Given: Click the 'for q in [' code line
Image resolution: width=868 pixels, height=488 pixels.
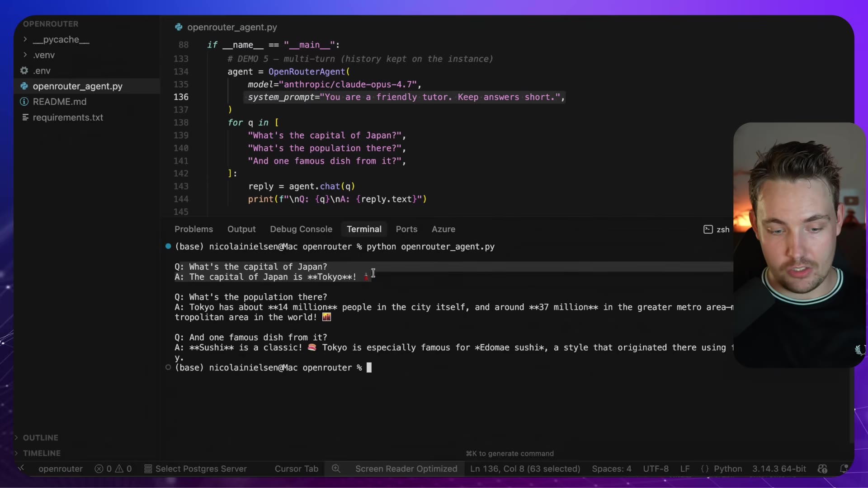Looking at the screenshot, I should [x=253, y=122].
